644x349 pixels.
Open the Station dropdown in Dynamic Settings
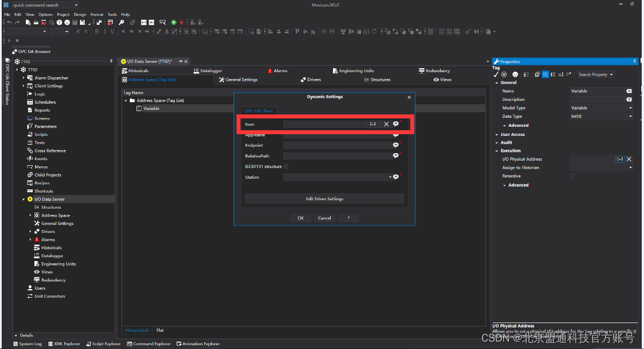tap(390, 177)
